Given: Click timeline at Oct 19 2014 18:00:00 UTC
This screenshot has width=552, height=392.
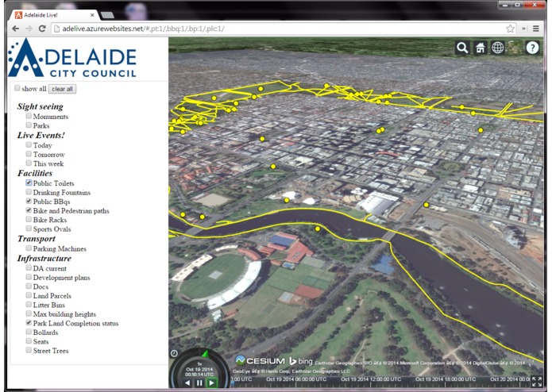Looking at the screenshot, I should [446, 379].
